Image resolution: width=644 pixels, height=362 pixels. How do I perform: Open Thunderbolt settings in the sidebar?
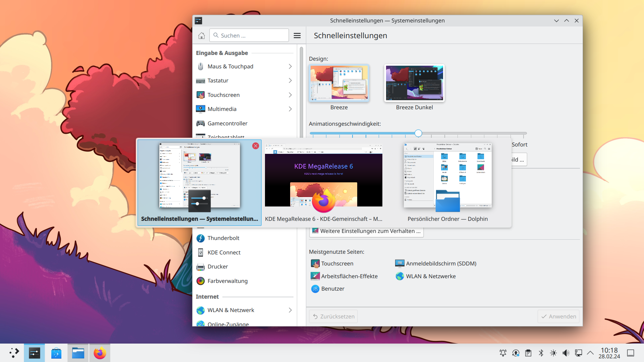tap(223, 238)
